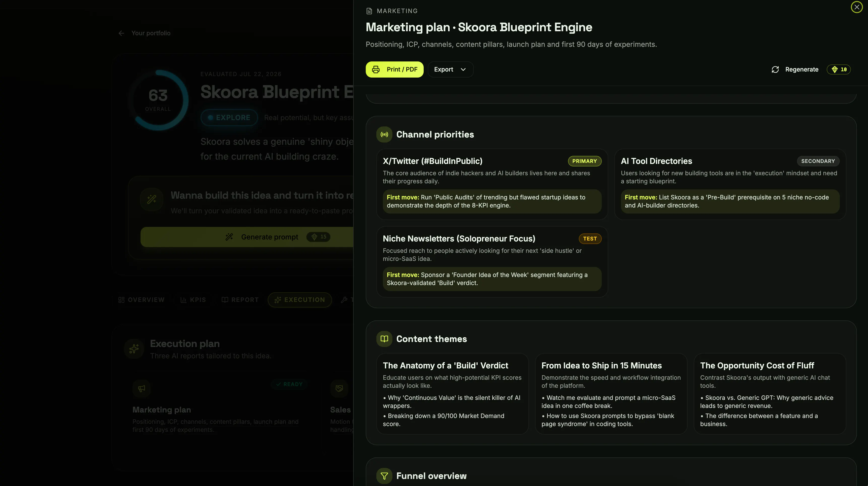Click the SECONDARY badge on AI Tool Directories

point(818,161)
